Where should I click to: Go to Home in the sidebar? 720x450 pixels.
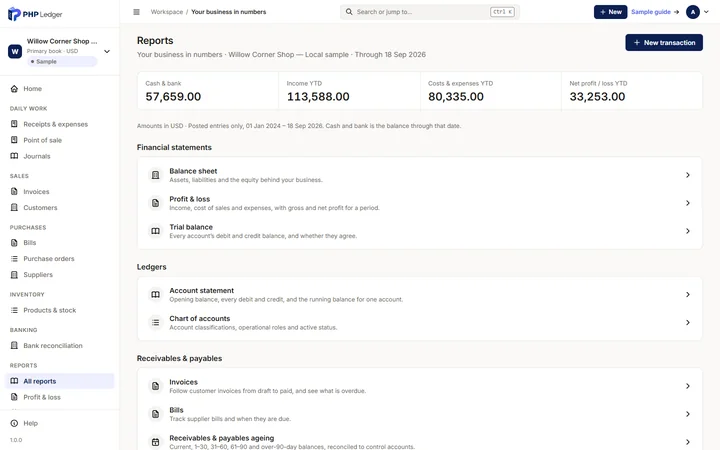click(x=59, y=89)
